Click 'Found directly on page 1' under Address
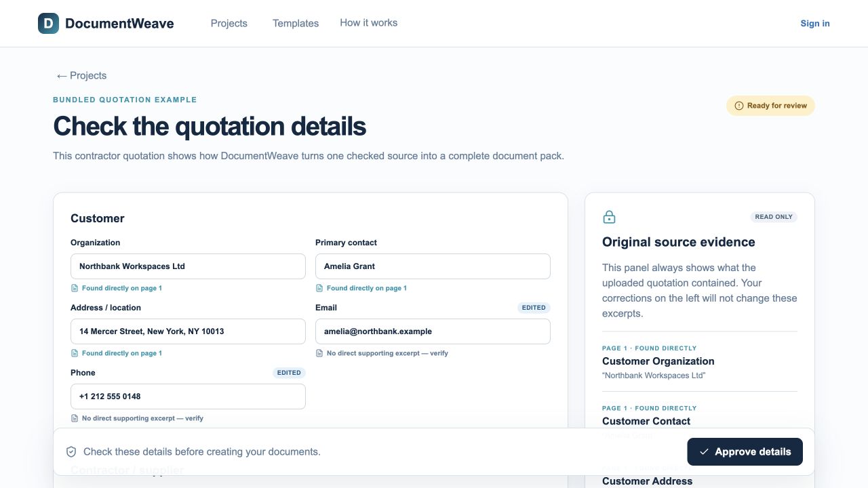This screenshot has width=868, height=488. click(x=122, y=353)
